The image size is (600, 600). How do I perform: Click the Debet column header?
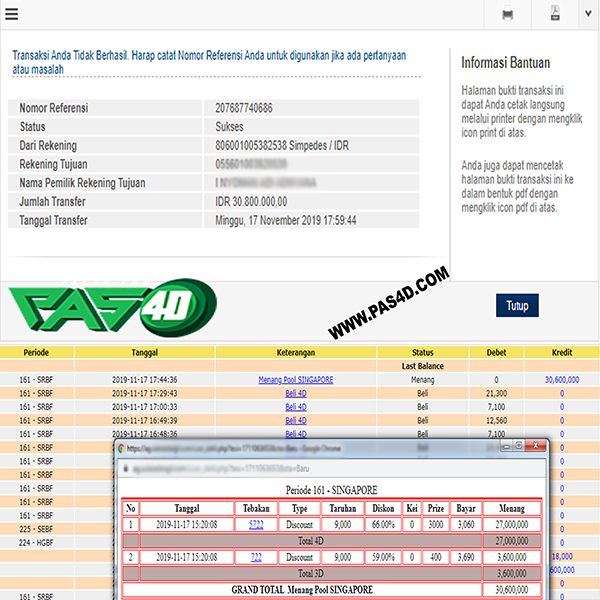[496, 352]
